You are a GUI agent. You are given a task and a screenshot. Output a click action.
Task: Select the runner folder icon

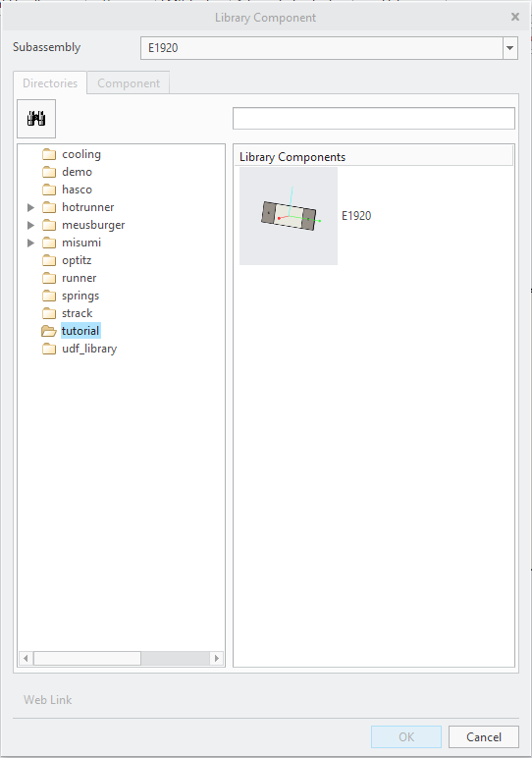click(x=49, y=279)
